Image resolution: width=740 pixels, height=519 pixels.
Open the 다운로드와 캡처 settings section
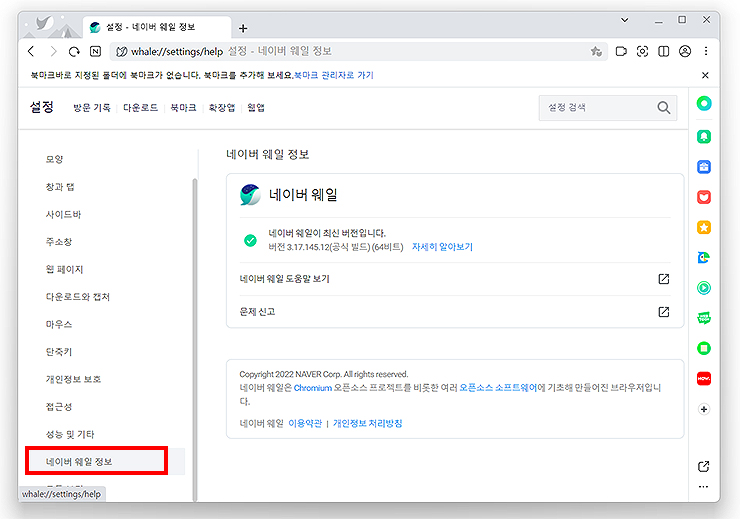pos(77,297)
